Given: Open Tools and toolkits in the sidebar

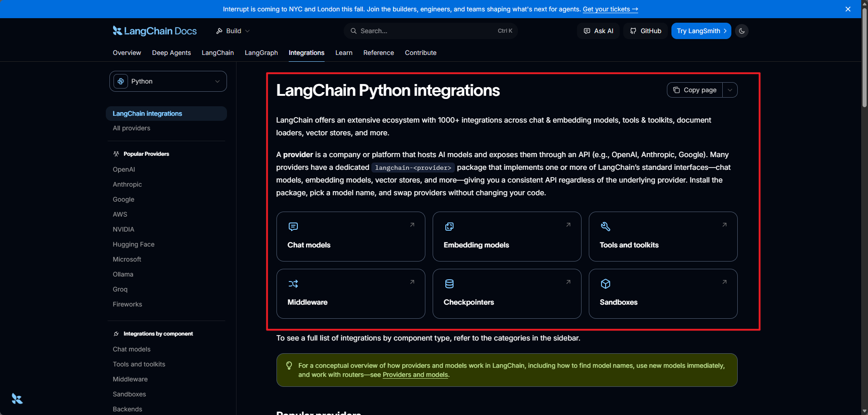Looking at the screenshot, I should 139,364.
